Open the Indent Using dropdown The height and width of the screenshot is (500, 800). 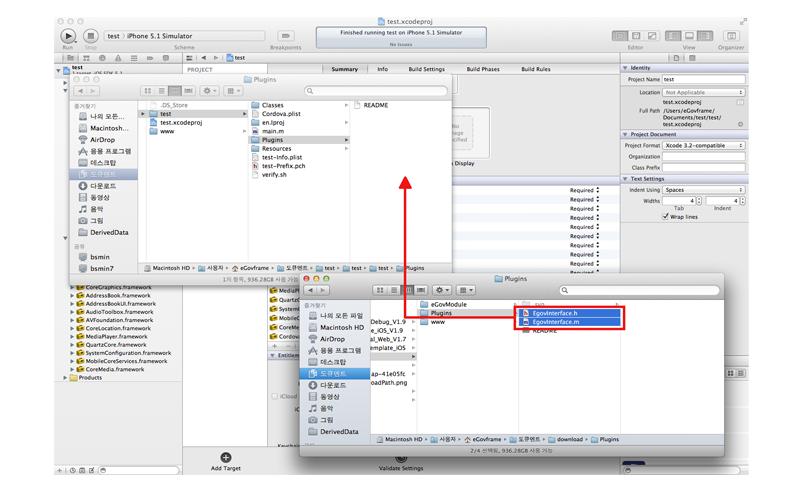coord(704,190)
